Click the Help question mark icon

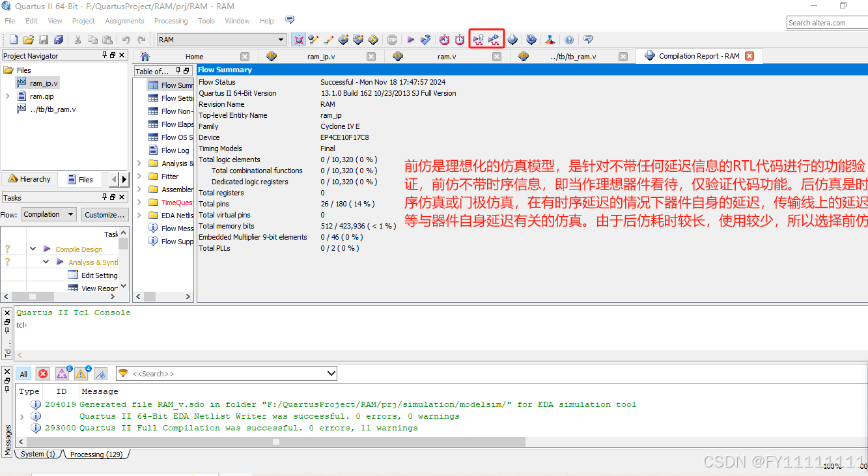(569, 40)
